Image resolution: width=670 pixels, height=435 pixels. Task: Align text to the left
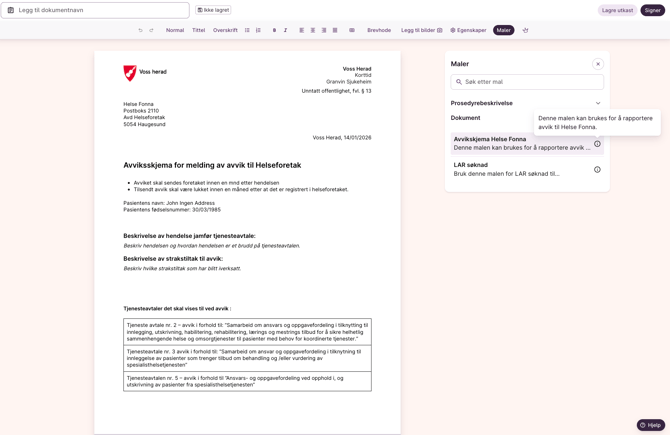pos(301,30)
